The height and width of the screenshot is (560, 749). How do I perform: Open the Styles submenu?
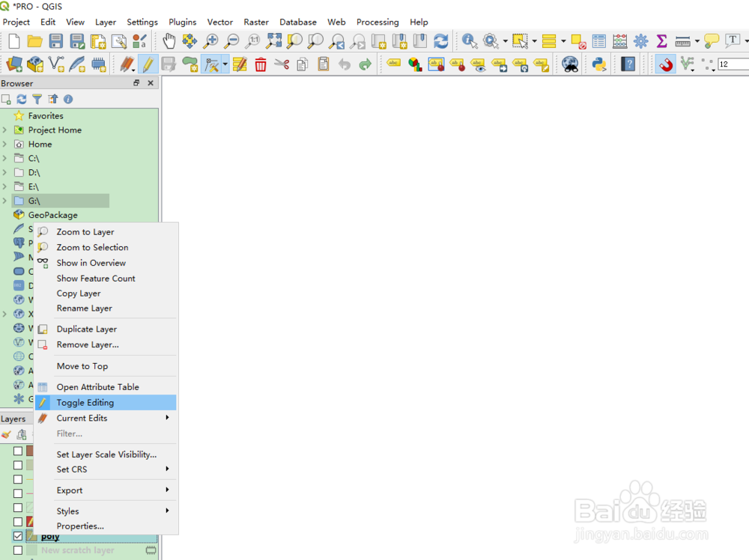tap(106, 511)
